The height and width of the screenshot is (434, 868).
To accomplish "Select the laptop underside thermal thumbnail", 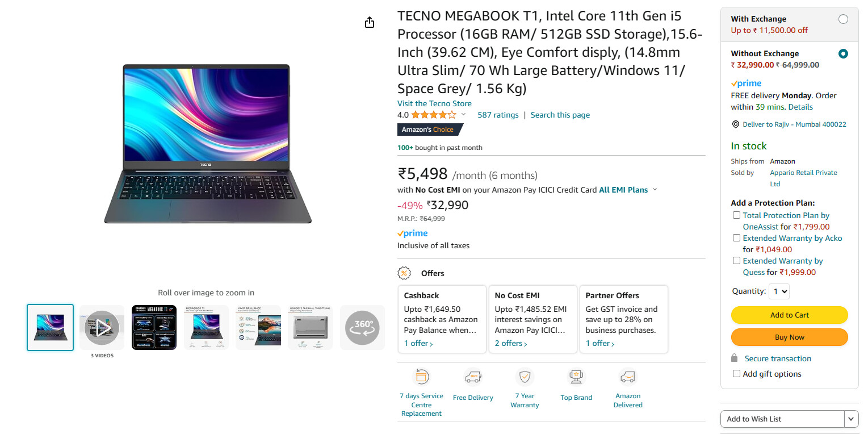I will click(310, 327).
